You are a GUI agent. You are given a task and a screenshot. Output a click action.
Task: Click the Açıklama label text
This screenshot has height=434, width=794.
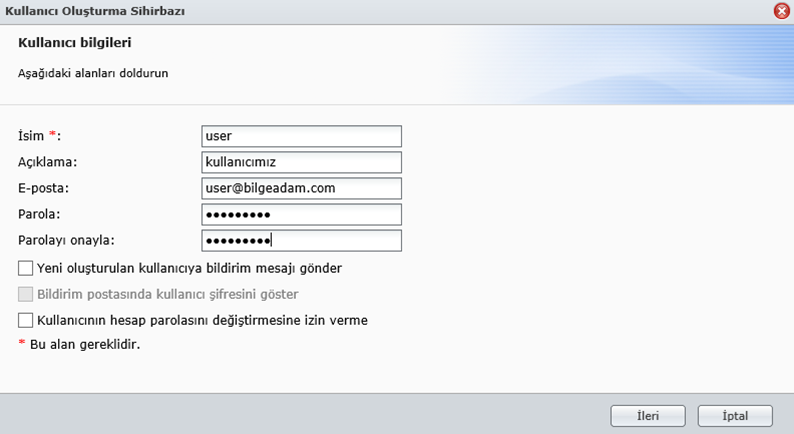point(48,162)
